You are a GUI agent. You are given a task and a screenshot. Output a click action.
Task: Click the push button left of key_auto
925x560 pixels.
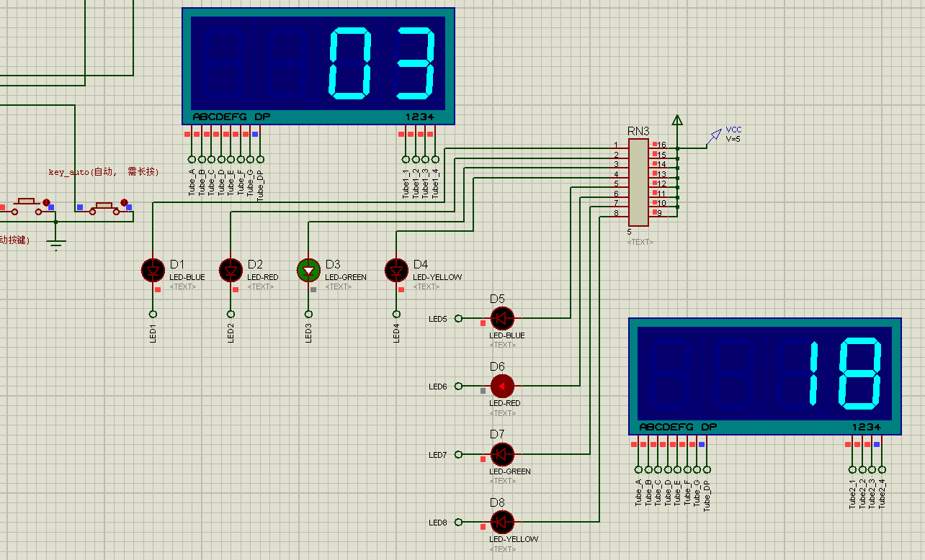coord(27,207)
